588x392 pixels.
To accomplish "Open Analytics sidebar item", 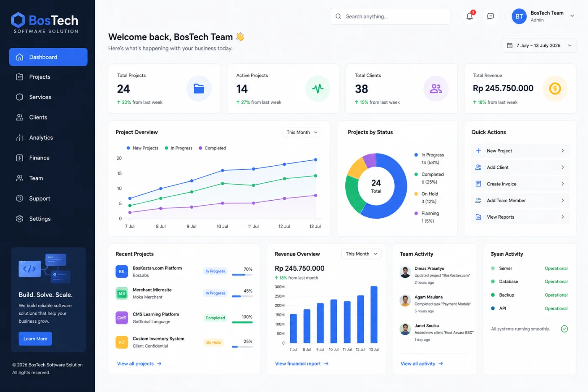I will click(48, 138).
